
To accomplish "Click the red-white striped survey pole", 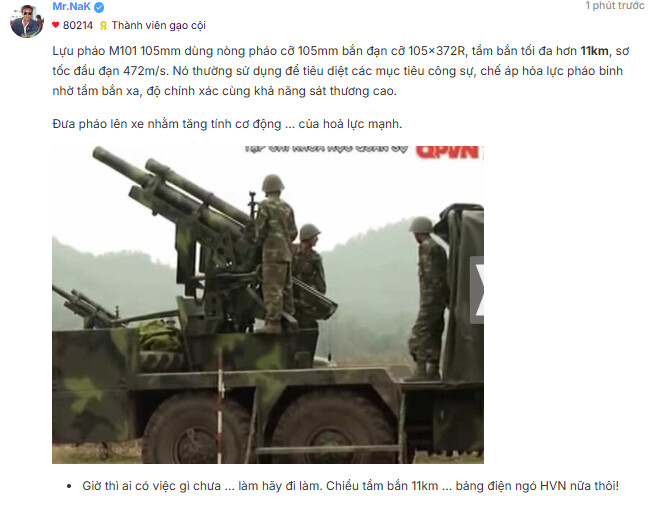I will (x=220, y=409).
